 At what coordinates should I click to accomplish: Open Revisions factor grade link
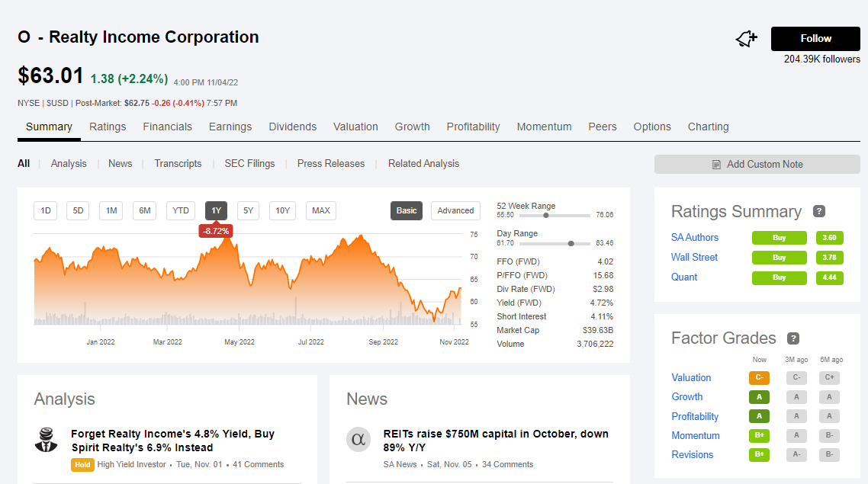point(692,455)
